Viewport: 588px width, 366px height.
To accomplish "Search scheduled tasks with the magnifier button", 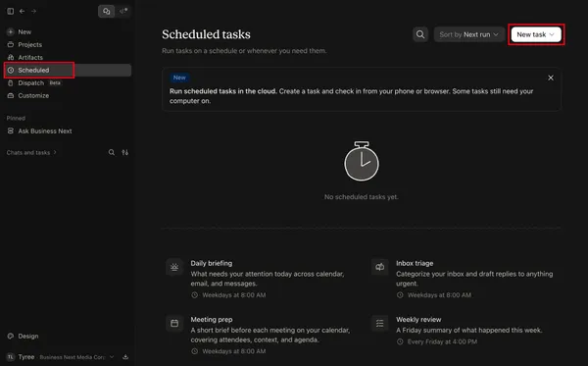I will [420, 34].
